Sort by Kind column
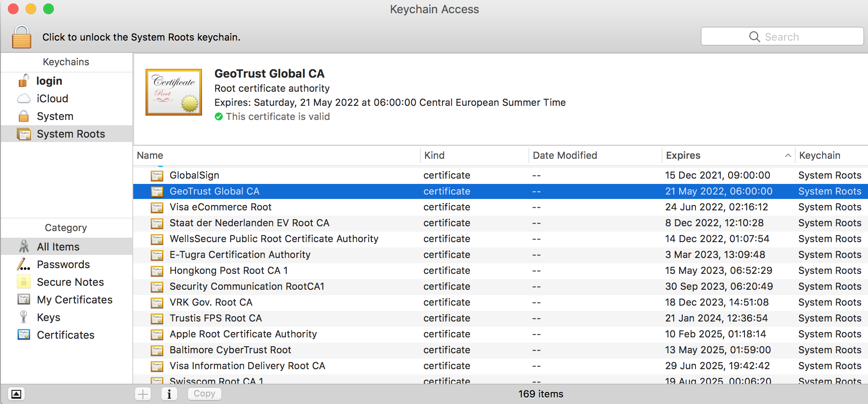The image size is (868, 404). pyautogui.click(x=475, y=155)
